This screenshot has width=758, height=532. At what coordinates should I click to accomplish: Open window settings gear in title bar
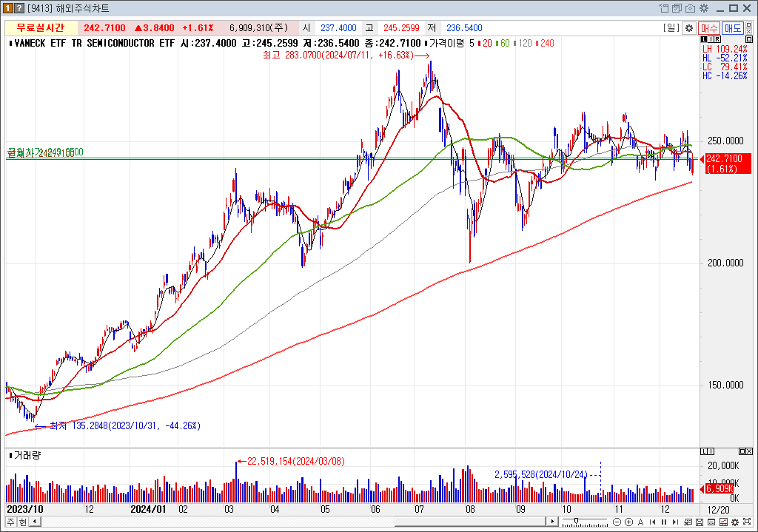coord(702,8)
